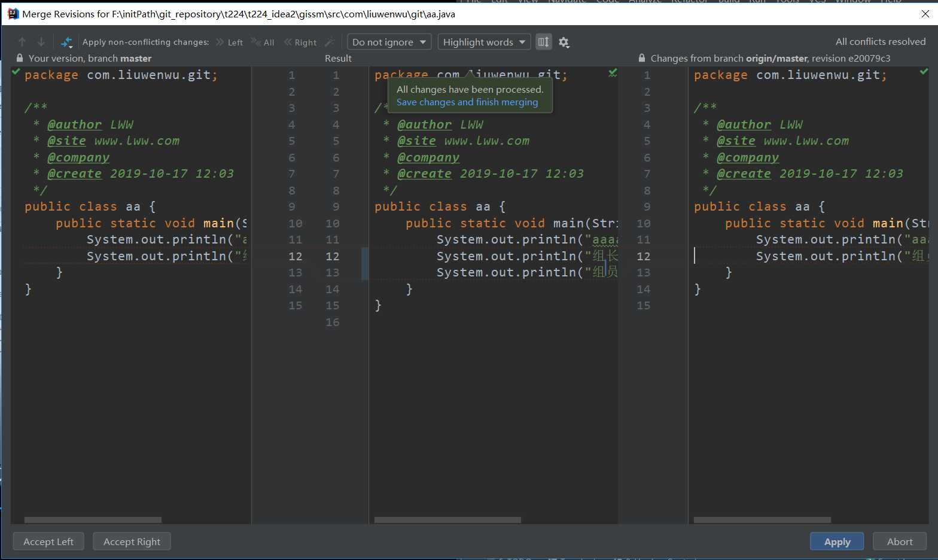
Task: Click the left pane horizontal scrollbar
Action: click(x=93, y=520)
